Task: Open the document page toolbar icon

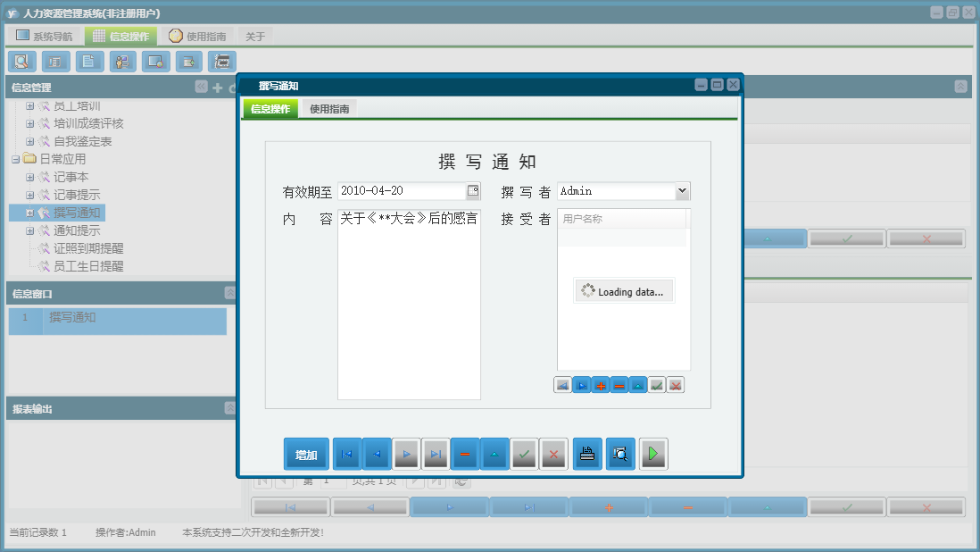Action: [88, 62]
